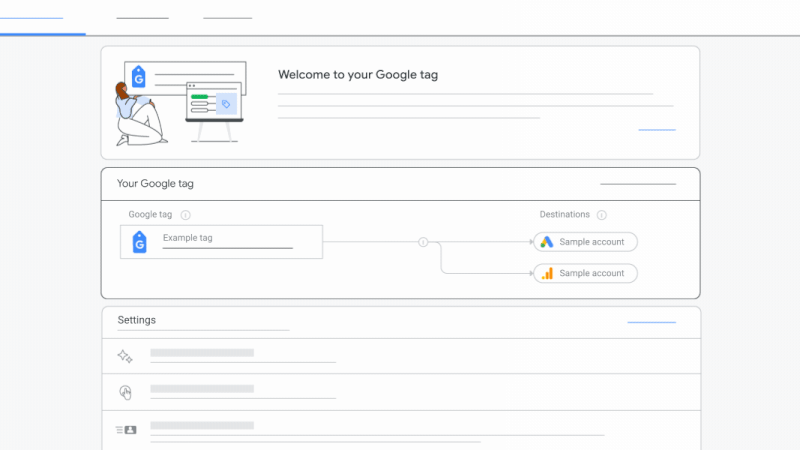Click the blue link in the Welcome card
Image resolution: width=800 pixels, height=450 pixels.
[656, 130]
